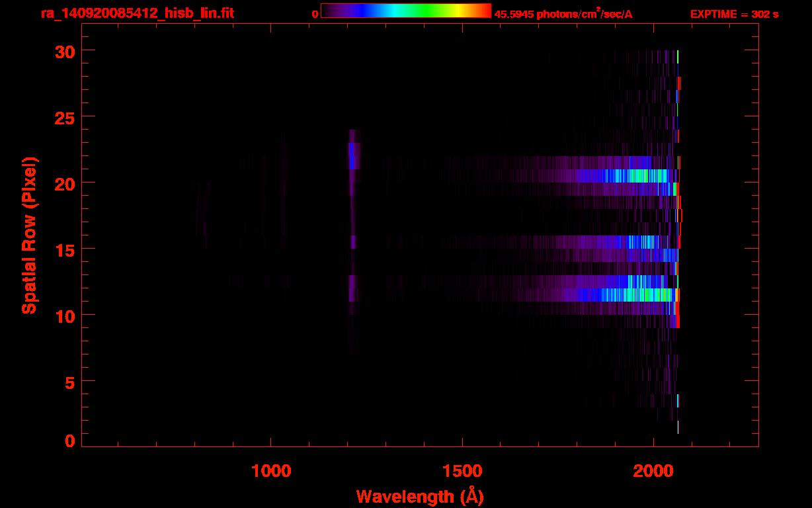The width and height of the screenshot is (812, 508).
Task: Click the Wavelength (Å) axis title
Action: pos(420,496)
